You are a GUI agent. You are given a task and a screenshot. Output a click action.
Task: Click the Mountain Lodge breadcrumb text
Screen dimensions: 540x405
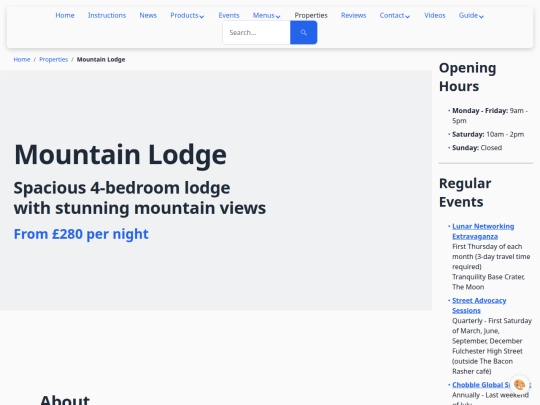click(101, 60)
